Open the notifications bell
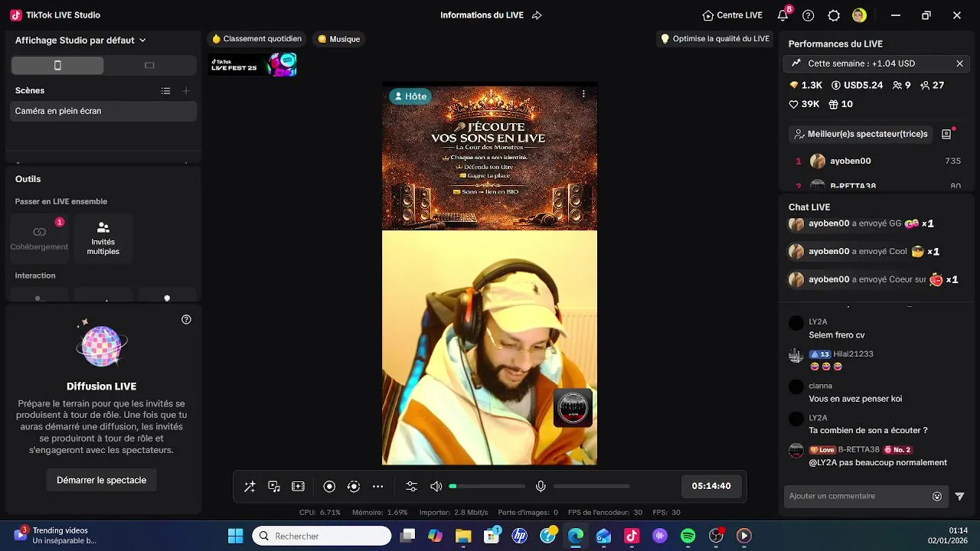 click(x=782, y=15)
